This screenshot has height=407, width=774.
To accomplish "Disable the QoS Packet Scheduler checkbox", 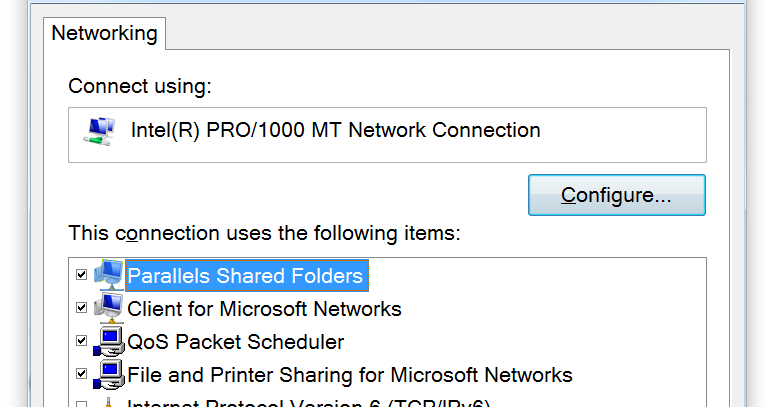I will (x=81, y=341).
